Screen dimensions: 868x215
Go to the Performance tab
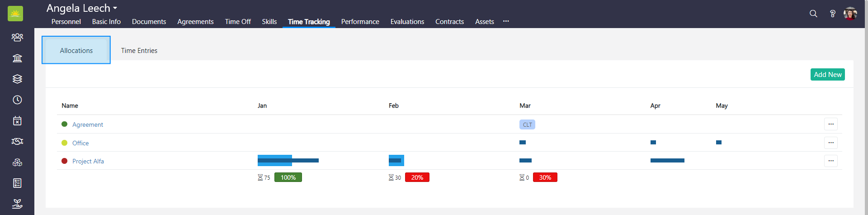click(360, 22)
